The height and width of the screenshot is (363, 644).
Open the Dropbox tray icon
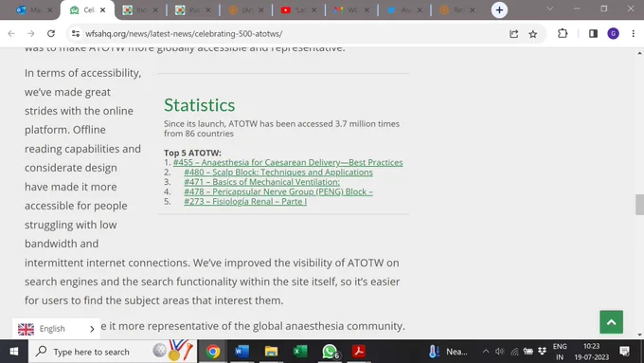[542, 351]
